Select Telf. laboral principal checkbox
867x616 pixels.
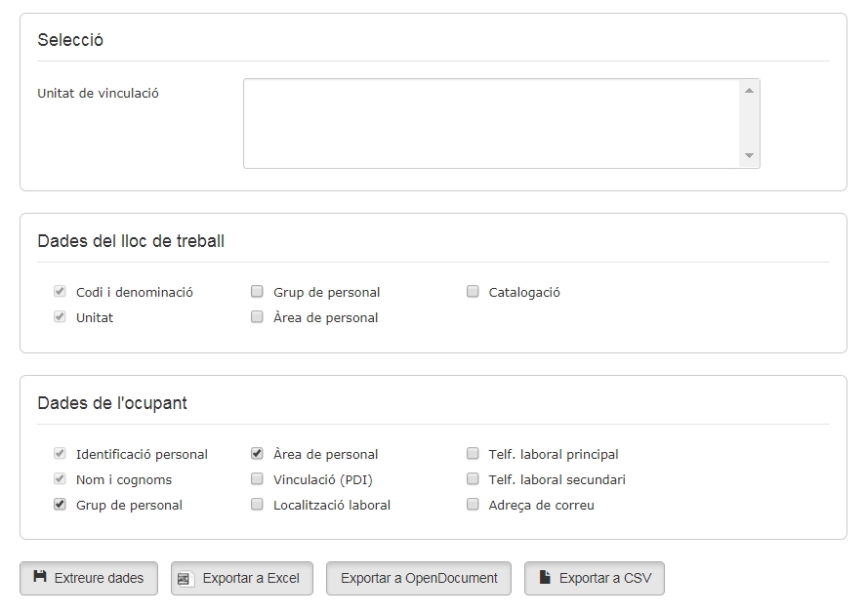tap(473, 453)
